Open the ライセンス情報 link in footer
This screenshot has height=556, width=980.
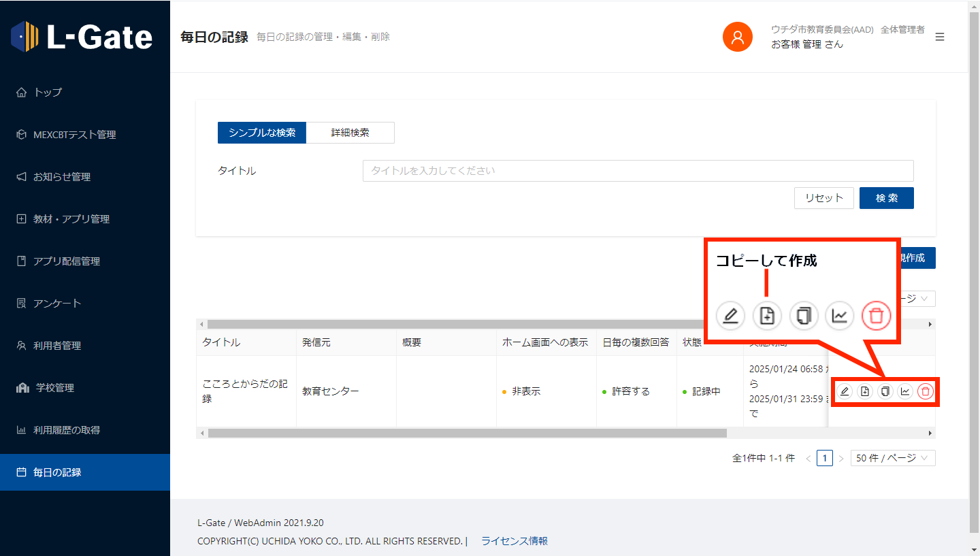[514, 541]
